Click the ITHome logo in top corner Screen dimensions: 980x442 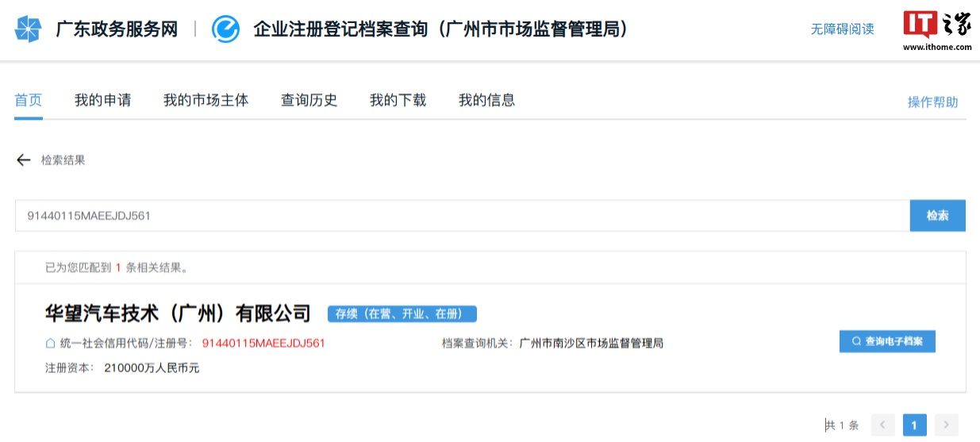(x=937, y=30)
